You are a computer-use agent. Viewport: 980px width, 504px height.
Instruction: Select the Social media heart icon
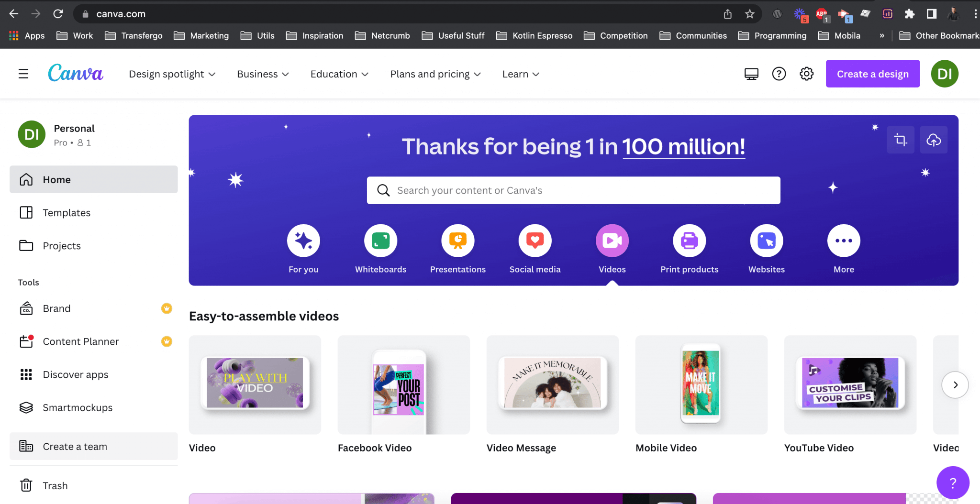coord(535,241)
